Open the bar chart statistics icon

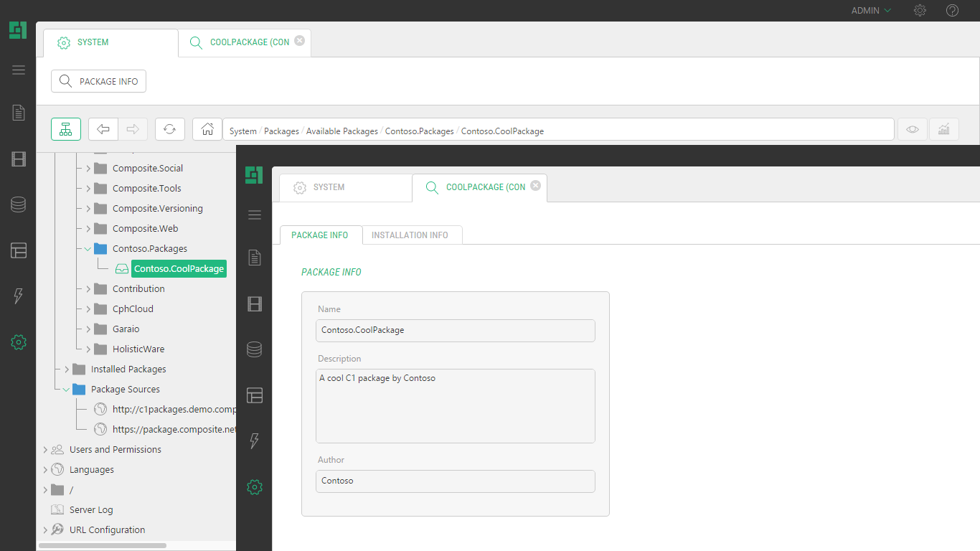pos(944,129)
